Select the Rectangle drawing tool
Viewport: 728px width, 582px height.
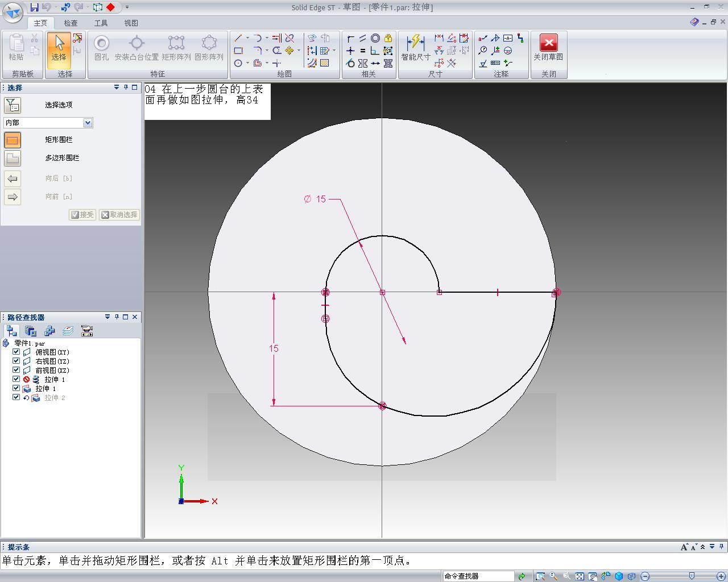(238, 51)
